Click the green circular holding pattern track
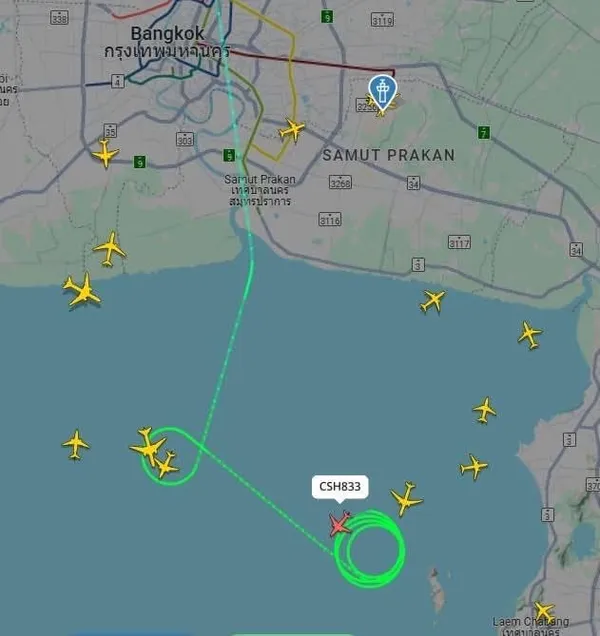 370,548
